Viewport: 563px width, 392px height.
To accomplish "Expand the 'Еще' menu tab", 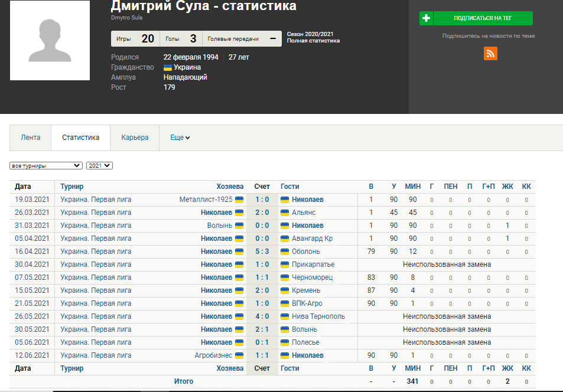I will (180, 138).
